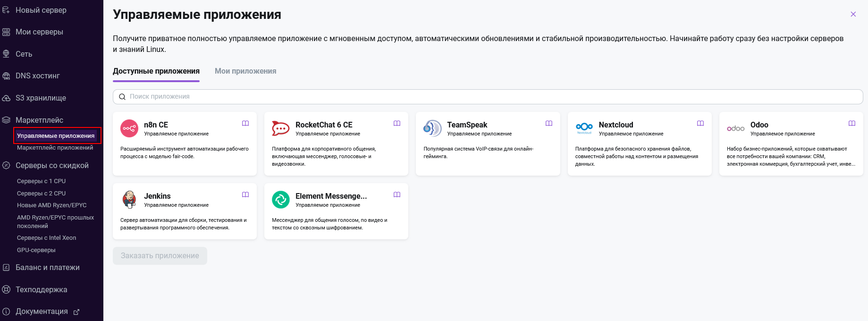The height and width of the screenshot is (321, 868).
Task: Click the Заказать приложение button
Action: pos(160,256)
